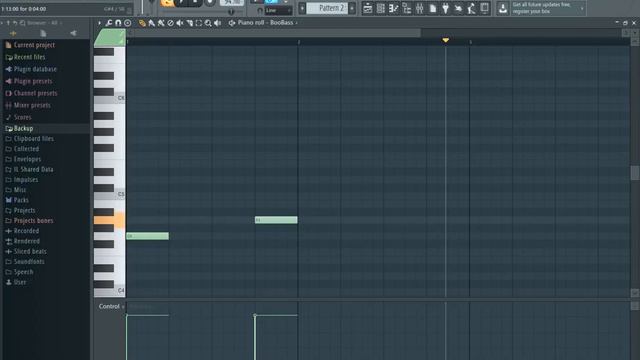The image size is (640, 360).
Task: Open the piano roll tools wrench menu
Action: (109, 23)
